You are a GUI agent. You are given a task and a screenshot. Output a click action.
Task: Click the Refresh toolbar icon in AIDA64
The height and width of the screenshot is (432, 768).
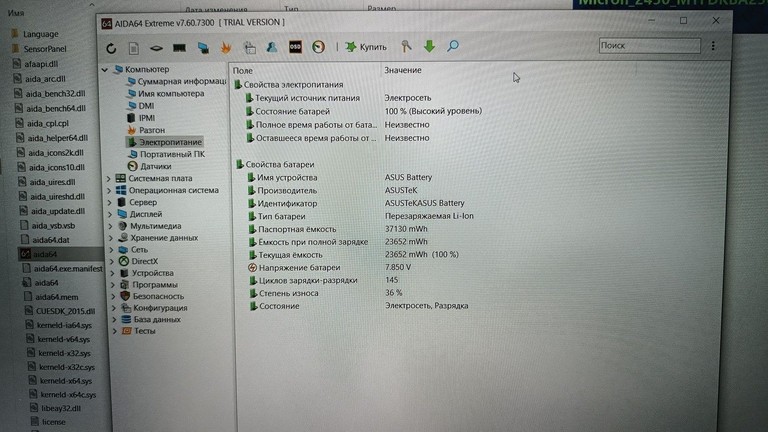(x=111, y=48)
